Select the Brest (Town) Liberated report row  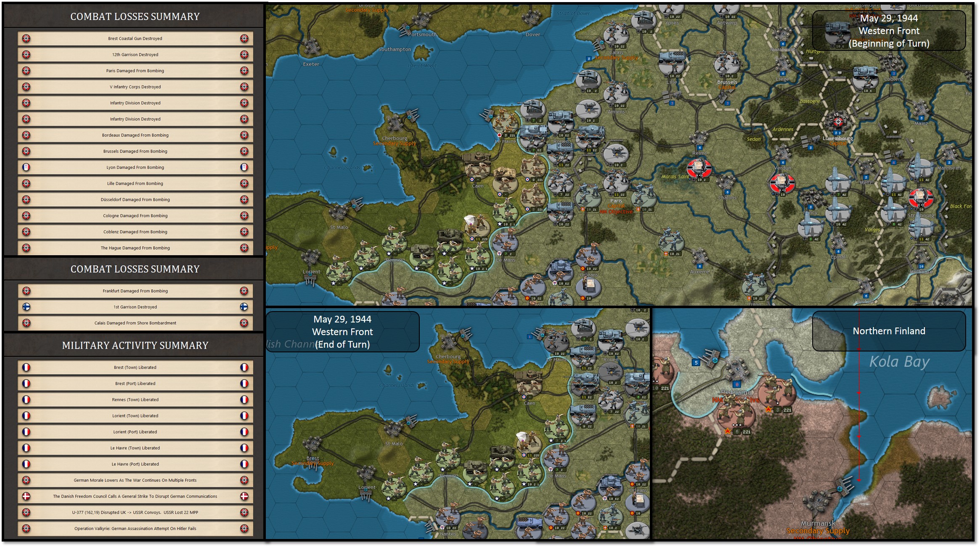(x=135, y=367)
